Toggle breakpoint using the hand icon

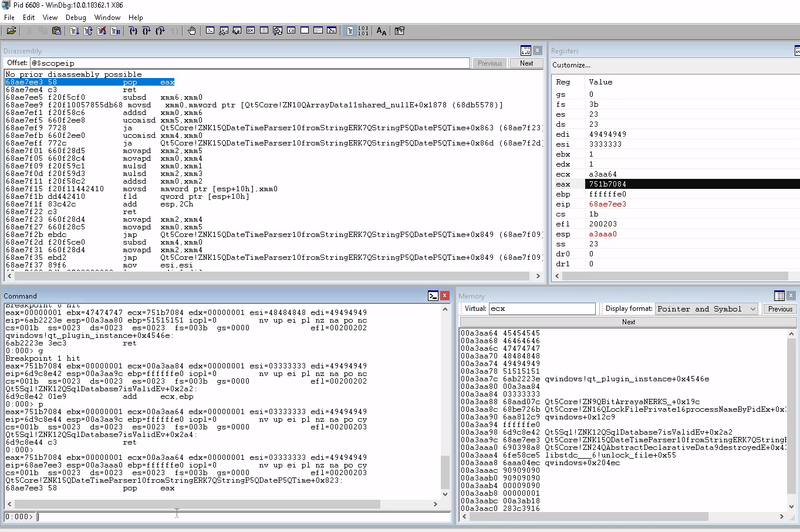192,31
